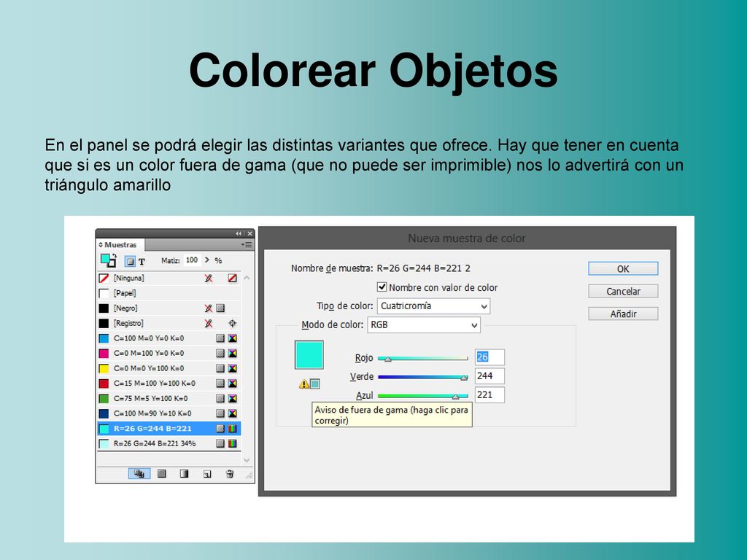Click scroll down arrow in swatches list

(x=247, y=460)
